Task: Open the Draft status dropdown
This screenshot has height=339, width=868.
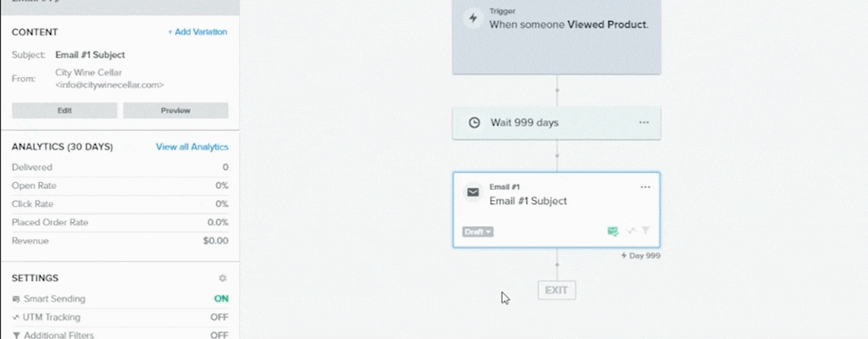Action: (x=478, y=231)
